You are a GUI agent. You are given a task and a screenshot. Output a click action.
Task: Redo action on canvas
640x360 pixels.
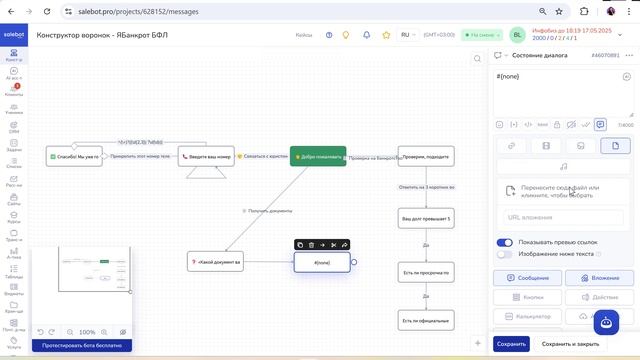(x=51, y=332)
